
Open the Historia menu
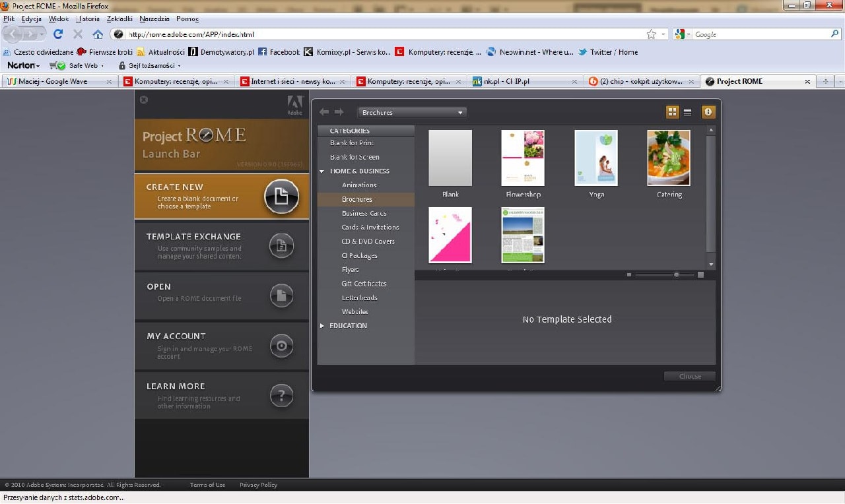coord(88,18)
